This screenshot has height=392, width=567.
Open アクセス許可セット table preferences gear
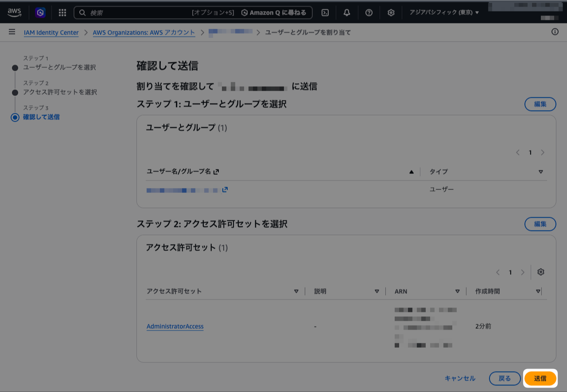tap(540, 272)
